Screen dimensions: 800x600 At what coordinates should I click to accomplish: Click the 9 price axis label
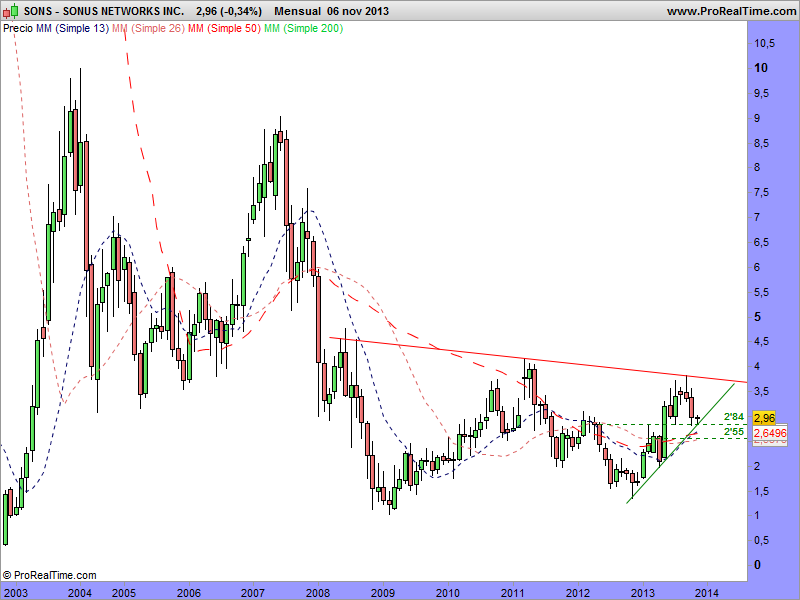[757, 118]
